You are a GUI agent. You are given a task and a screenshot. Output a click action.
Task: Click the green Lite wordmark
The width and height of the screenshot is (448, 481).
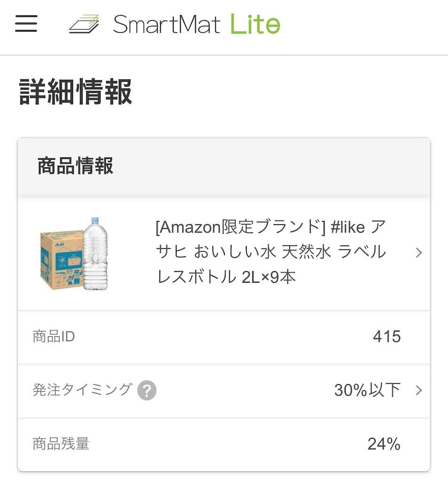[255, 24]
